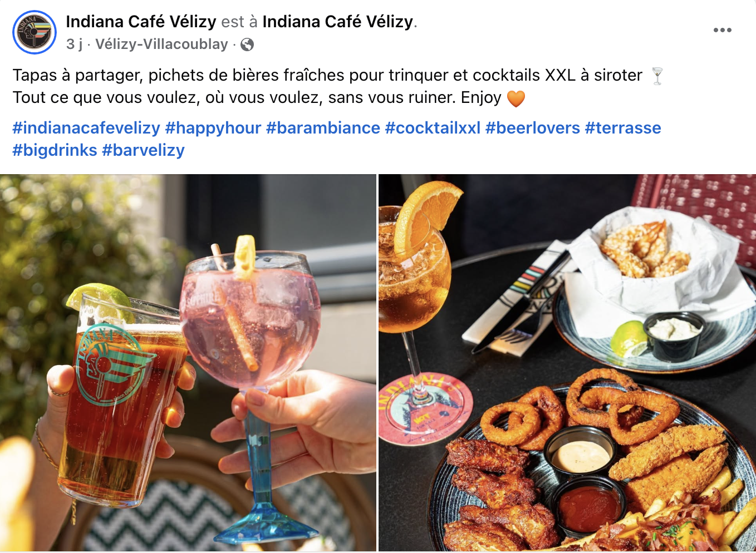Screen dimensions: 756x553
Task: Open the #indianacafevelizy hashtag
Action: tap(86, 128)
